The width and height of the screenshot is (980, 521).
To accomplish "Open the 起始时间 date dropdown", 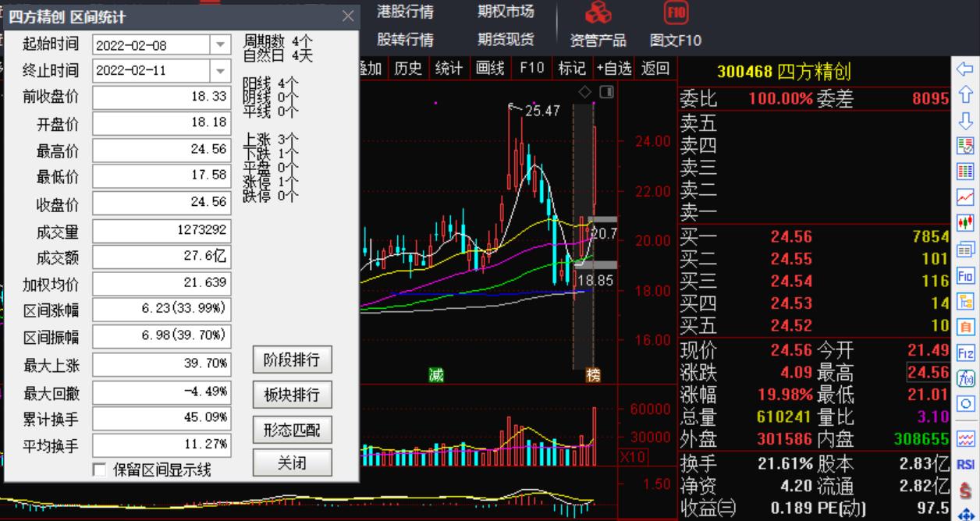I will pyautogui.click(x=220, y=44).
